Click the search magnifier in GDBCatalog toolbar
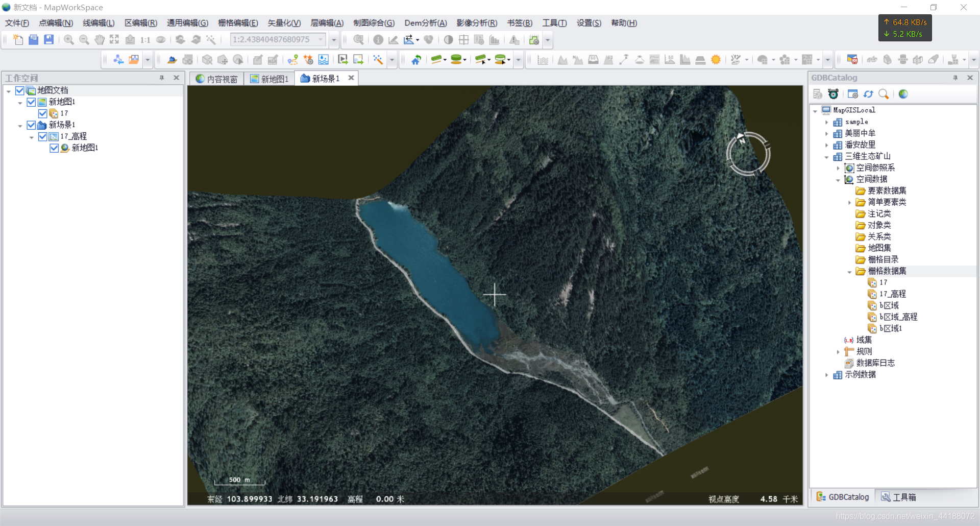980x526 pixels. tap(884, 94)
